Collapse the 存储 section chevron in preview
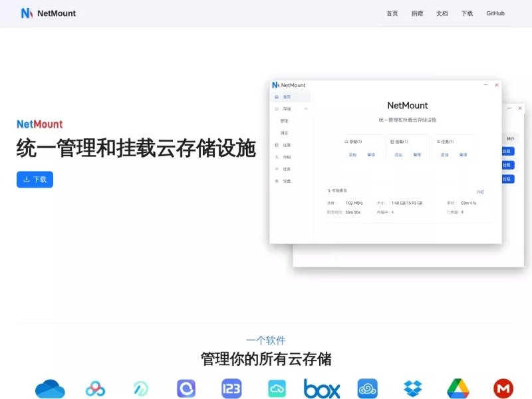This screenshot has width=532, height=399. (306, 109)
